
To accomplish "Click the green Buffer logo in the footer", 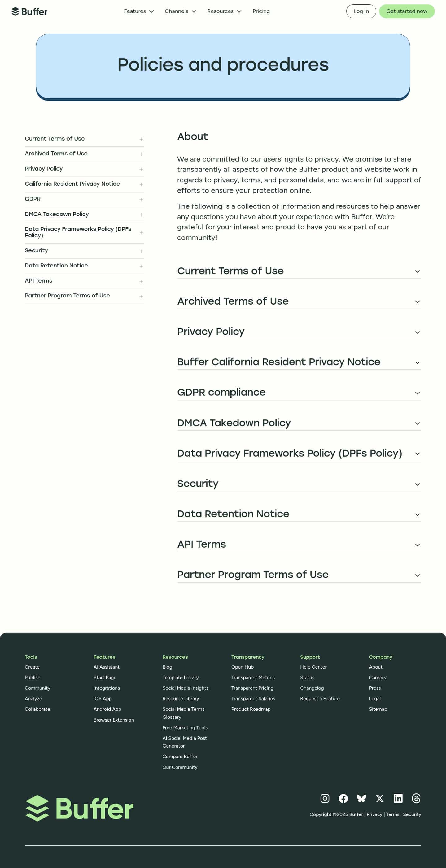I will [79, 808].
